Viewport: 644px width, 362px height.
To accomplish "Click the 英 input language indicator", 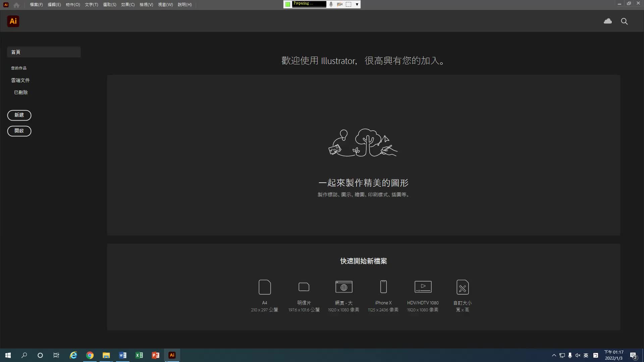I will pos(586,355).
